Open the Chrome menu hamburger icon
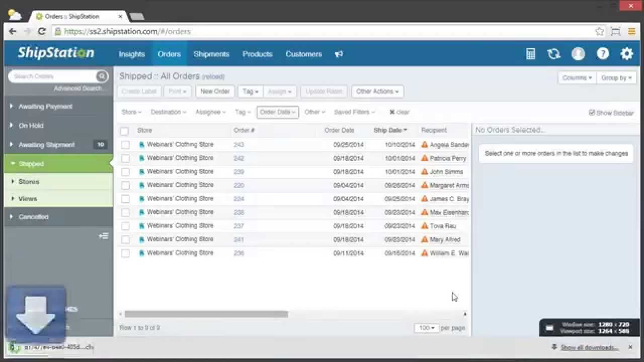The width and height of the screenshot is (644, 362). point(632,32)
